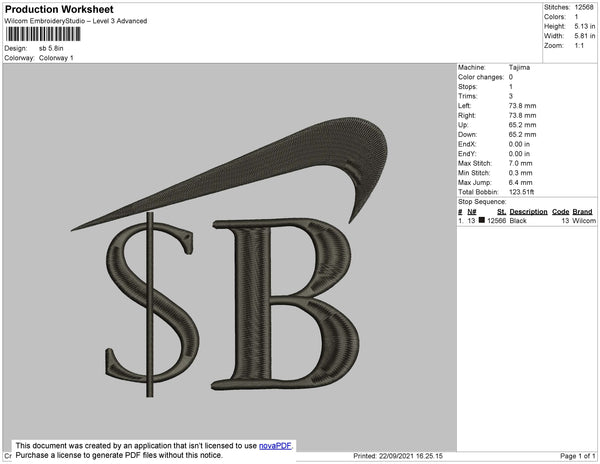Select the 'Wilcom' brand cell
Screen dimensions: 600x464
[x=584, y=221]
